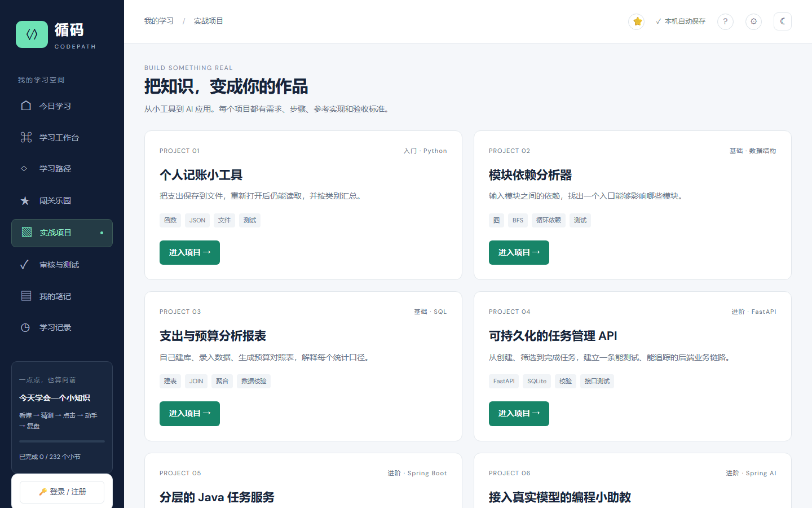The height and width of the screenshot is (508, 812).
Task: Click the 聚合 tag
Action: coord(222,381)
